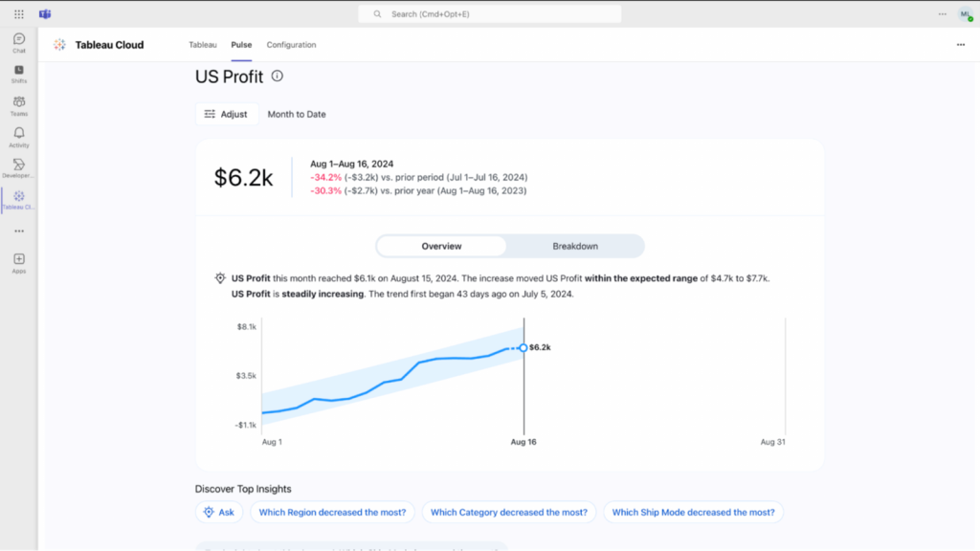The width and height of the screenshot is (980, 551).
Task: Expand the sidebar more apps ellipsis
Action: 18,231
